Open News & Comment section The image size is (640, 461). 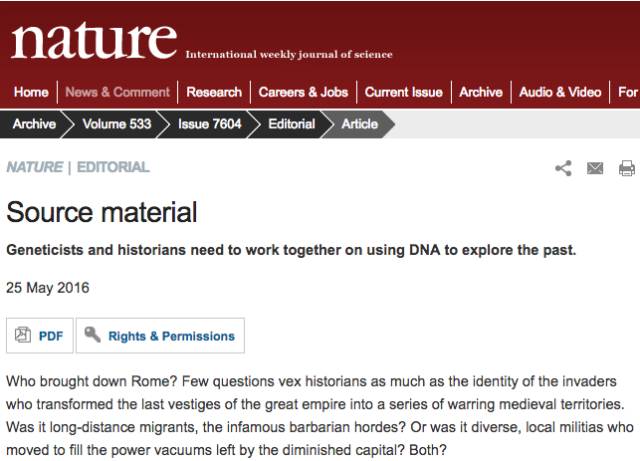click(118, 92)
